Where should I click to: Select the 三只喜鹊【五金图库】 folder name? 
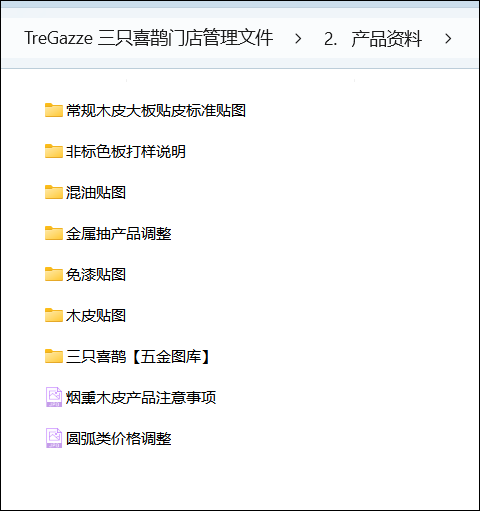coord(138,357)
